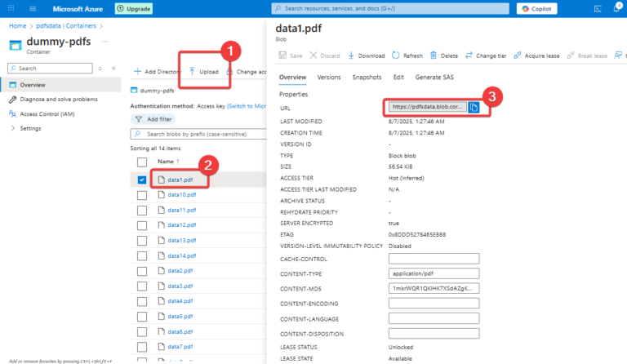Click the CONTENT-MD5 field
This screenshot has height=364, width=627.
point(434,288)
